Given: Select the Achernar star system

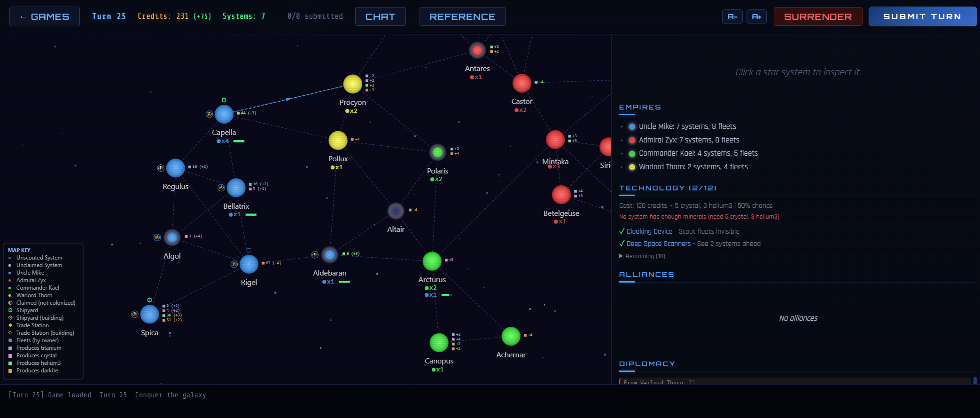Looking at the screenshot, I should pyautogui.click(x=511, y=336).
